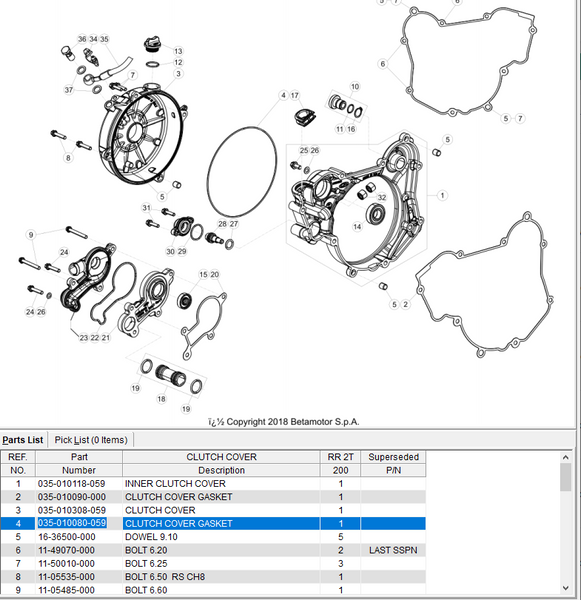This screenshot has height=600, width=581.
Task: Open the Pick List (0 Items) tab
Action: tap(91, 440)
